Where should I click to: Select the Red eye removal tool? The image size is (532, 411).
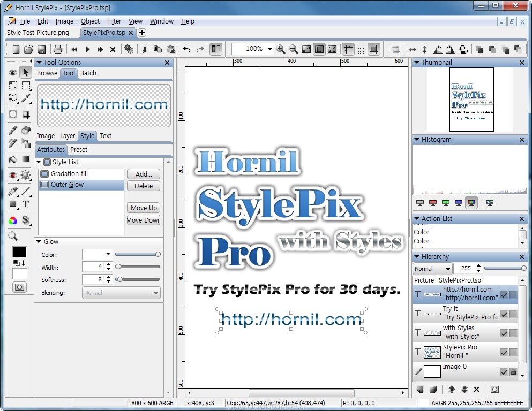[12, 175]
